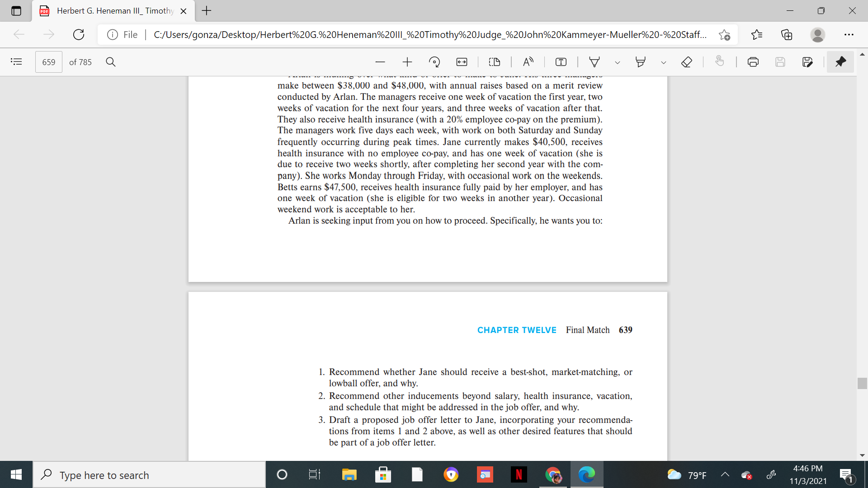Click the text 'of 785' page count
This screenshot has height=488, width=868.
tap(80, 62)
